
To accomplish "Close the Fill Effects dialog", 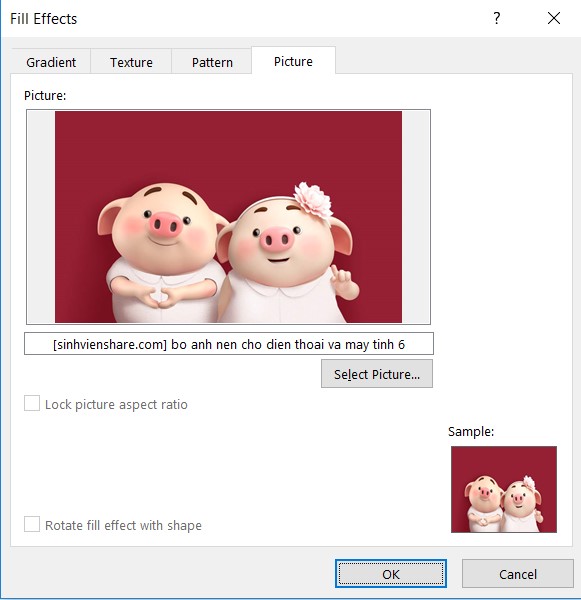I will [553, 18].
